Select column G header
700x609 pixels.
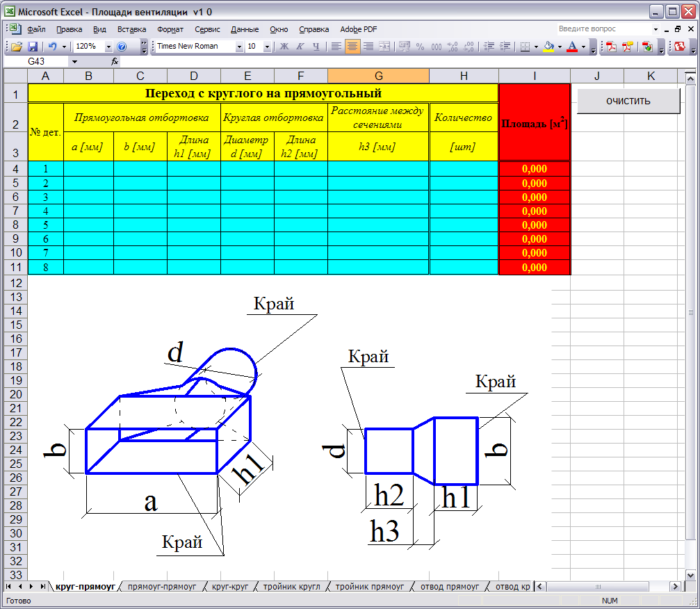coord(379,76)
